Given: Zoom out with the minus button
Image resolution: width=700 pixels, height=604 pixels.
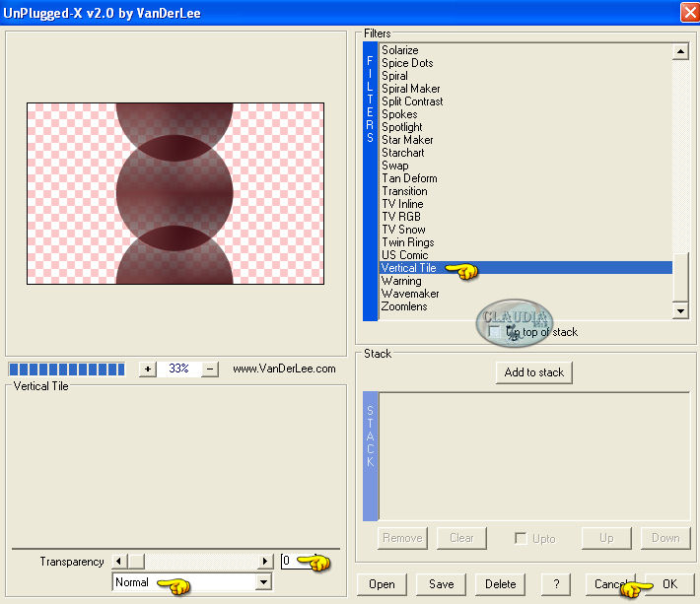Looking at the screenshot, I should click(x=210, y=369).
